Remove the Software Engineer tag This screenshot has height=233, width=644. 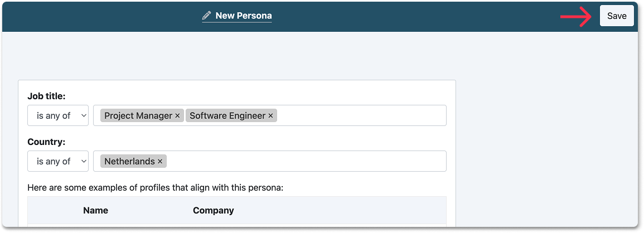(x=270, y=116)
